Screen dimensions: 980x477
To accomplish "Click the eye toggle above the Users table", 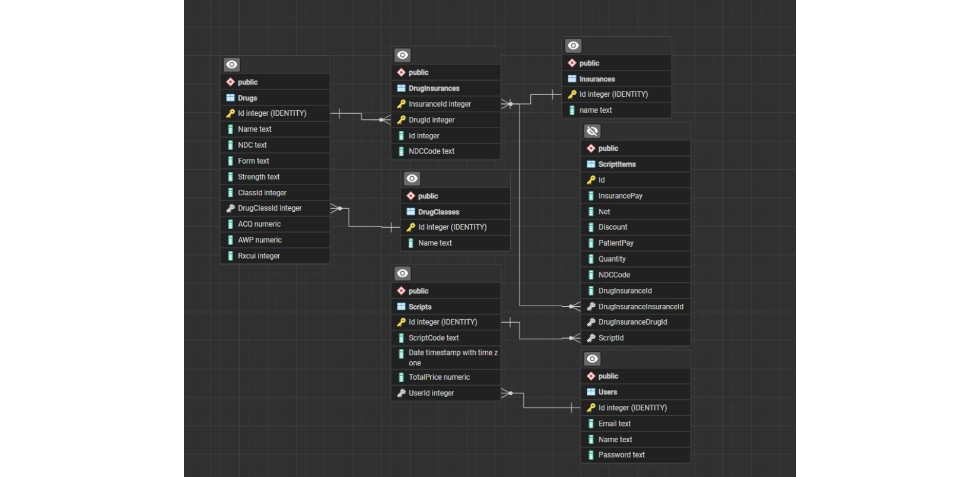I will point(592,359).
